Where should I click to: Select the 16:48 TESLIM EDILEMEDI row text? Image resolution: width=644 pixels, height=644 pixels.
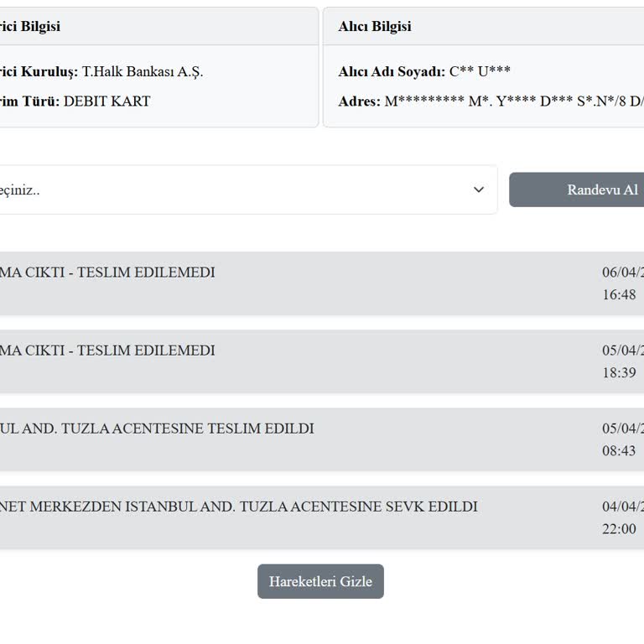tap(107, 273)
